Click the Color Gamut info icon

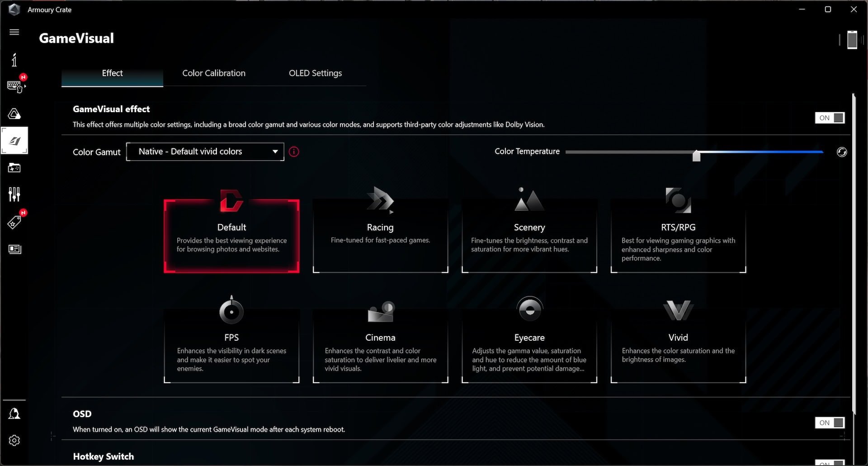pyautogui.click(x=294, y=152)
